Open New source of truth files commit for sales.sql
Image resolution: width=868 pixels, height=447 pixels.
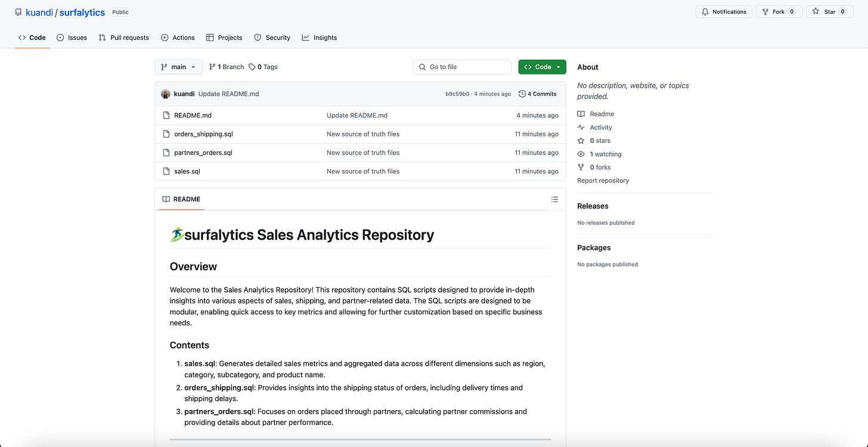pyautogui.click(x=363, y=171)
